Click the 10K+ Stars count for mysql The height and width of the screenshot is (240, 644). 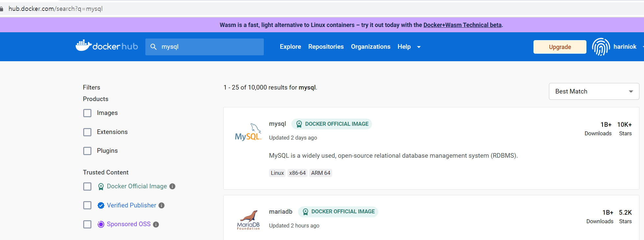[625, 129]
